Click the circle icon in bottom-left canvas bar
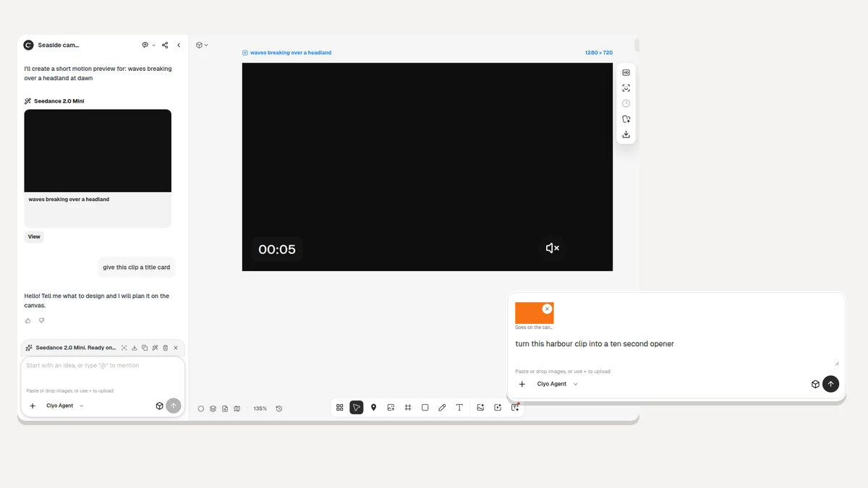868x488 pixels. [201, 408]
